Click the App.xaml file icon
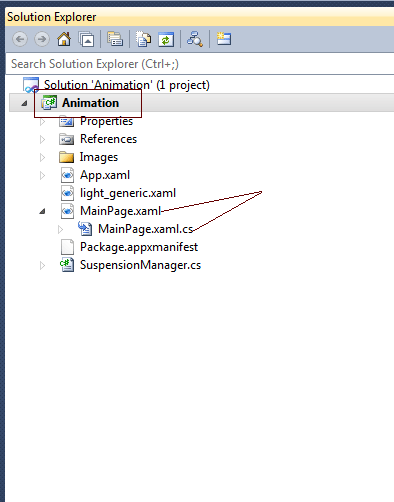The image size is (394, 502). pos(67,175)
